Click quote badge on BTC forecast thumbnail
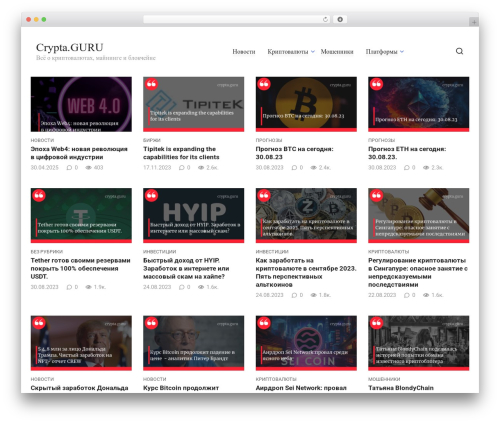 click(264, 84)
